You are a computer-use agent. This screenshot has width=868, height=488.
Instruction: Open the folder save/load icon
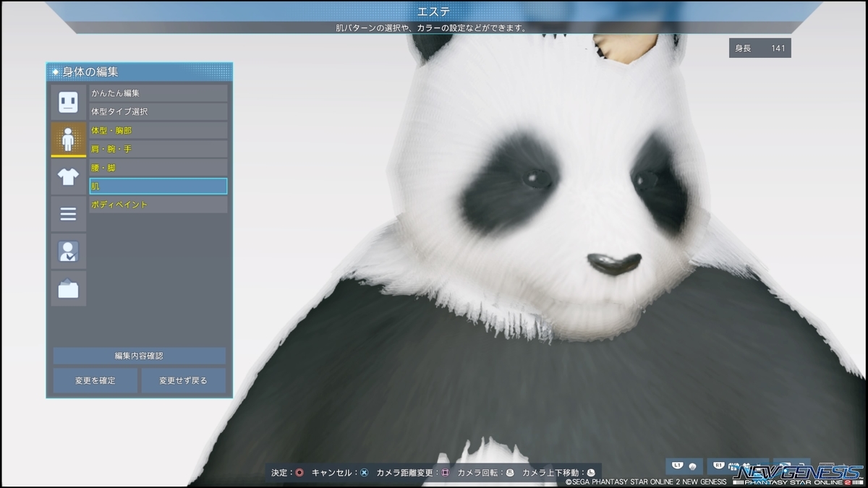point(68,288)
